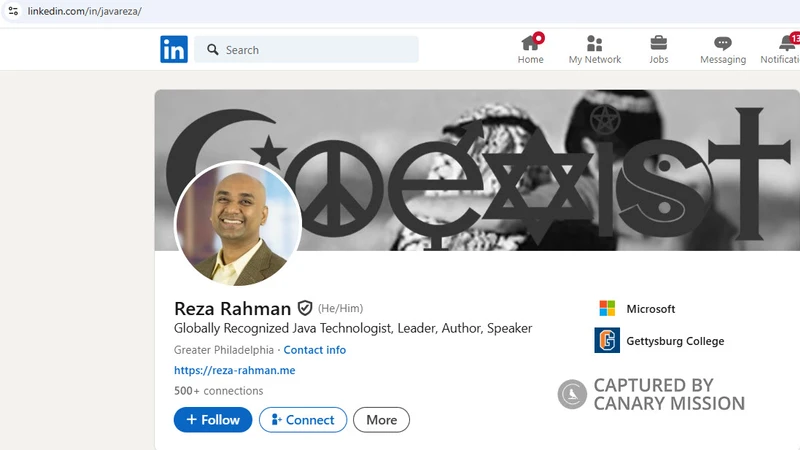The width and height of the screenshot is (800, 450).
Task: Click the verification shield badge
Action: tap(305, 308)
